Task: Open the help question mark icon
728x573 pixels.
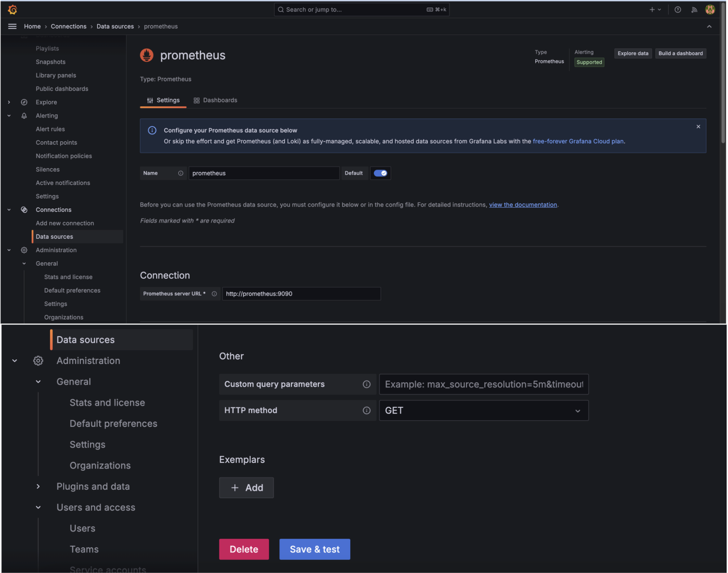Action: pyautogui.click(x=678, y=10)
